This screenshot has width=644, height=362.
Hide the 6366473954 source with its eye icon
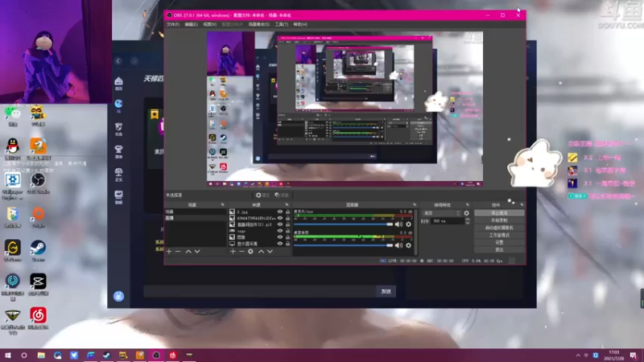pos(279,218)
